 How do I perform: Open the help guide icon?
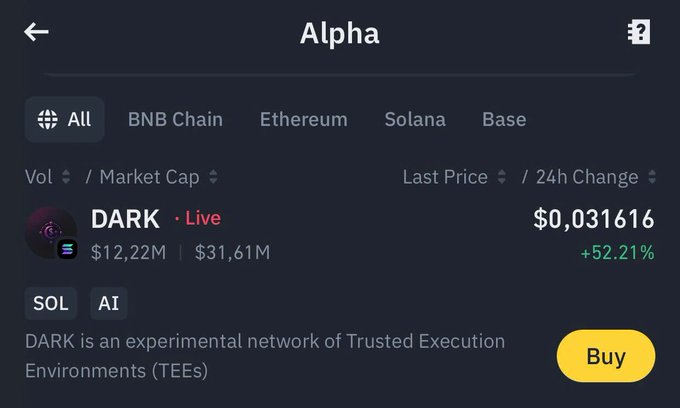click(x=639, y=32)
